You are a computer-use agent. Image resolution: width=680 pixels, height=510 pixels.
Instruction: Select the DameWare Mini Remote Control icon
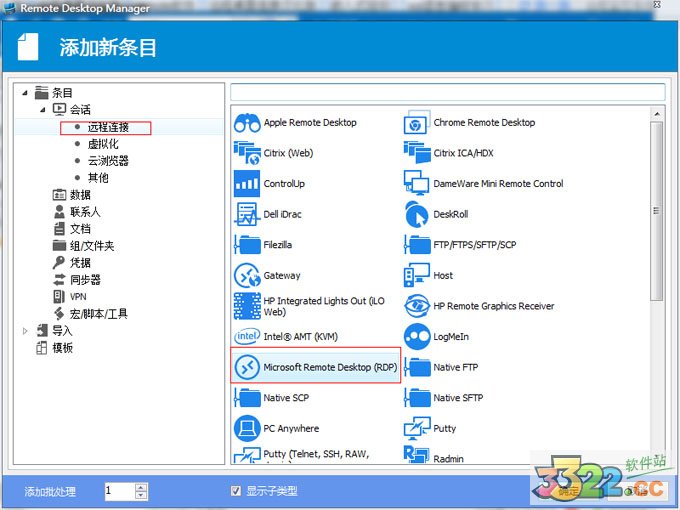pos(417,183)
